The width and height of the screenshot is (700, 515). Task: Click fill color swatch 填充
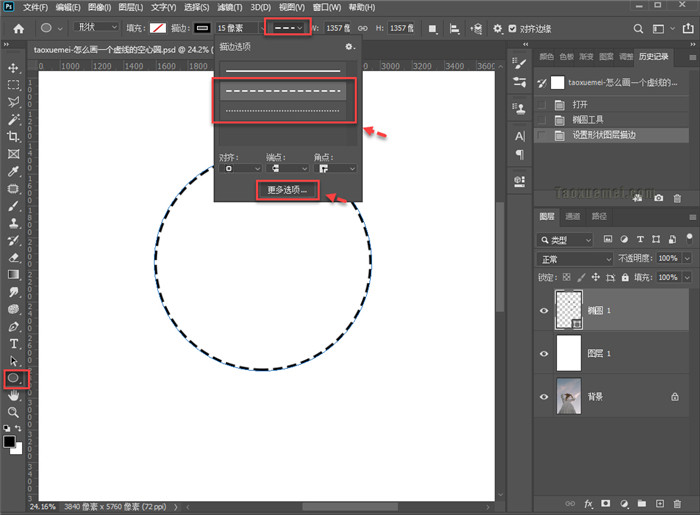click(x=158, y=28)
